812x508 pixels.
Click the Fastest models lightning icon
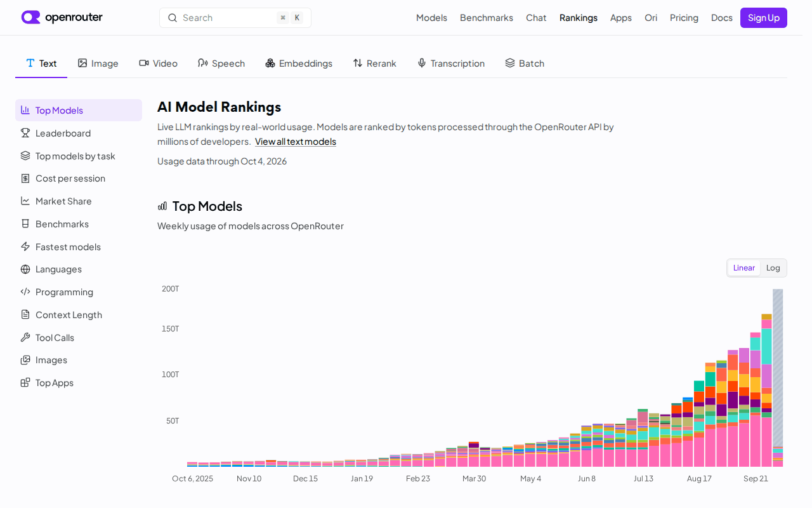click(x=25, y=246)
